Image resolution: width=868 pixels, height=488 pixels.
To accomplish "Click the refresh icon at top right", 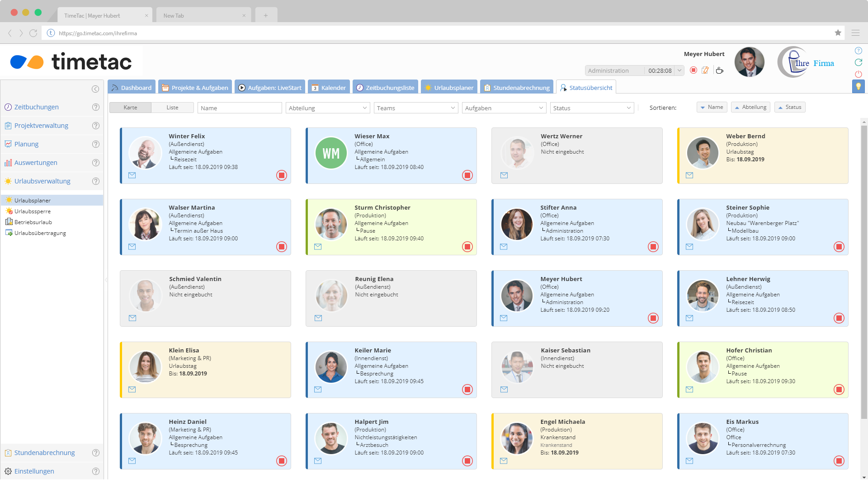I will pos(858,62).
